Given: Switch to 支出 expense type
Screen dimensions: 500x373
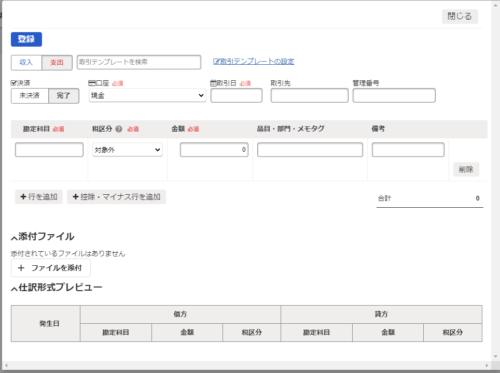Looking at the screenshot, I should (57, 62).
